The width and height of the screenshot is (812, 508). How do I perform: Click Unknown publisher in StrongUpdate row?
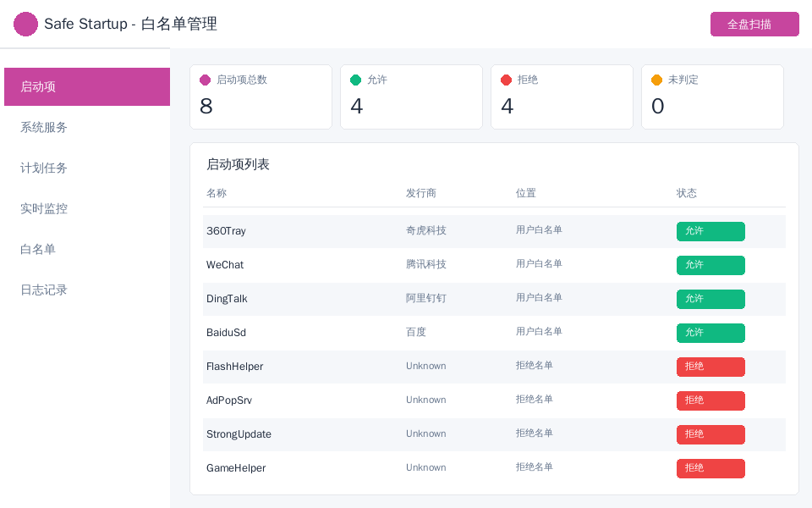click(x=425, y=433)
